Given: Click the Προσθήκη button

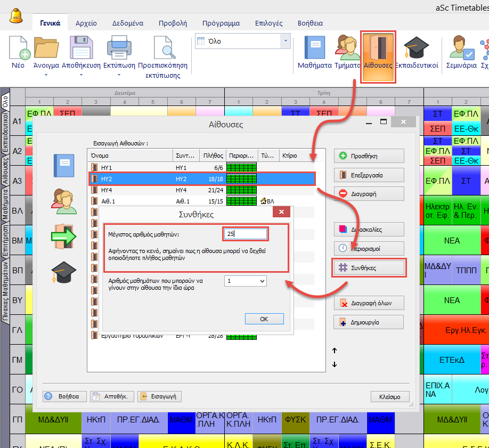Looking at the screenshot, I should tap(369, 156).
